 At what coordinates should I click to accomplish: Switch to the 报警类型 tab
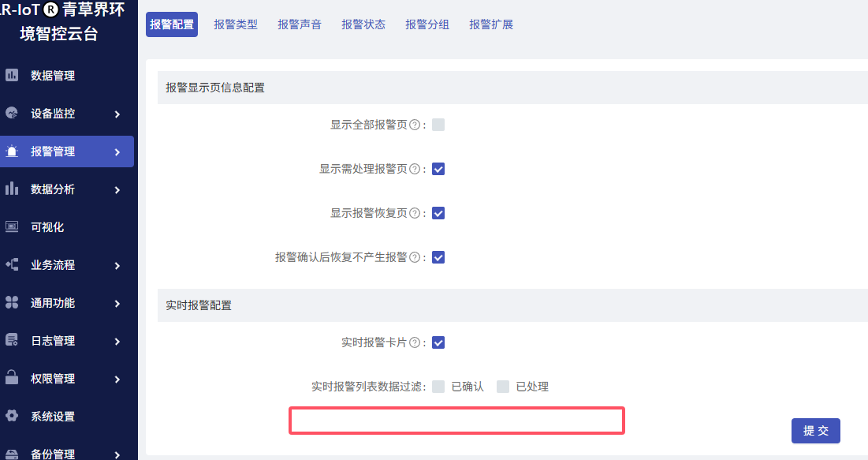coord(236,24)
